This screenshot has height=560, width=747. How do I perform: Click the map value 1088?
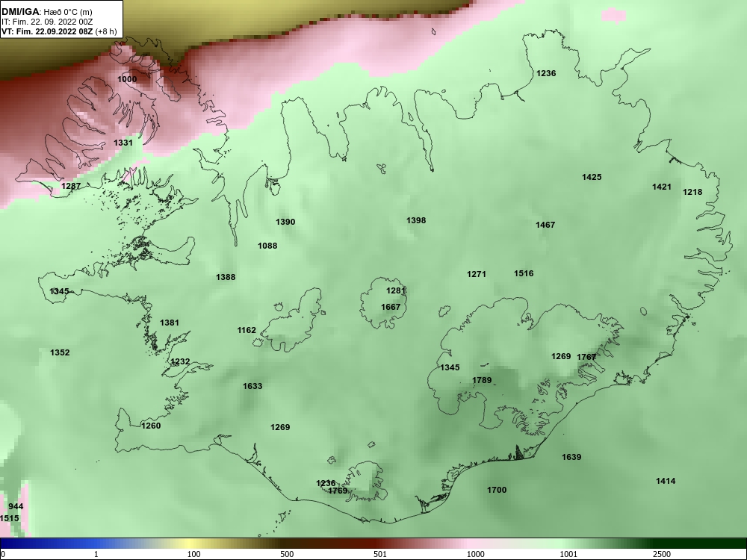[x=267, y=246]
